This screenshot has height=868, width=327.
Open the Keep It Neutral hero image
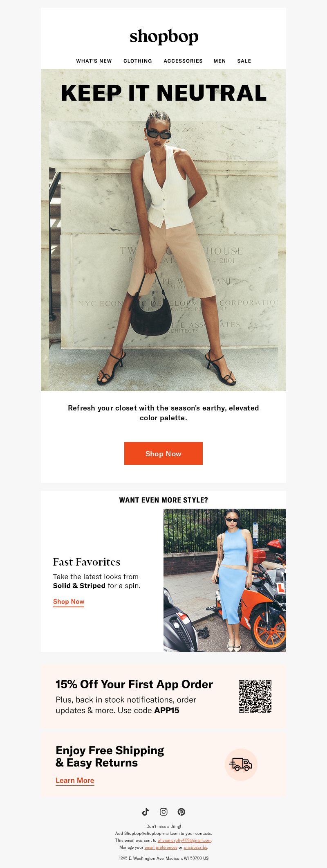click(x=163, y=230)
